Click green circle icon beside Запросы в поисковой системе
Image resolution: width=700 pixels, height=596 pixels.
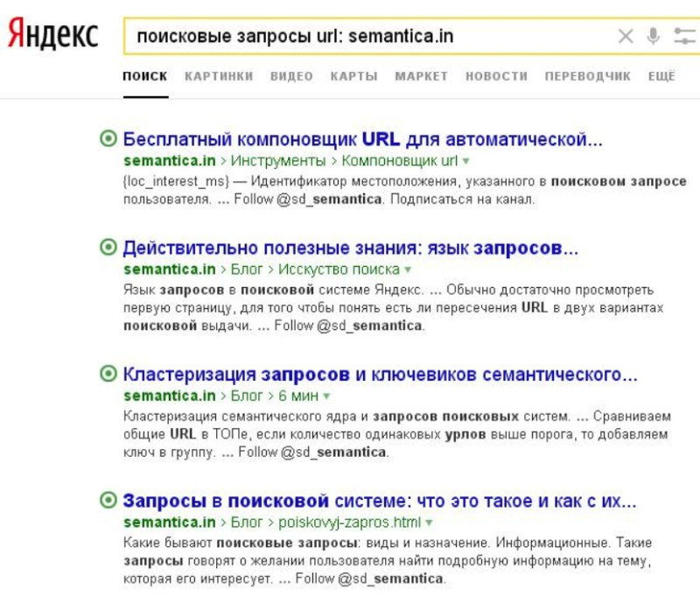108,500
